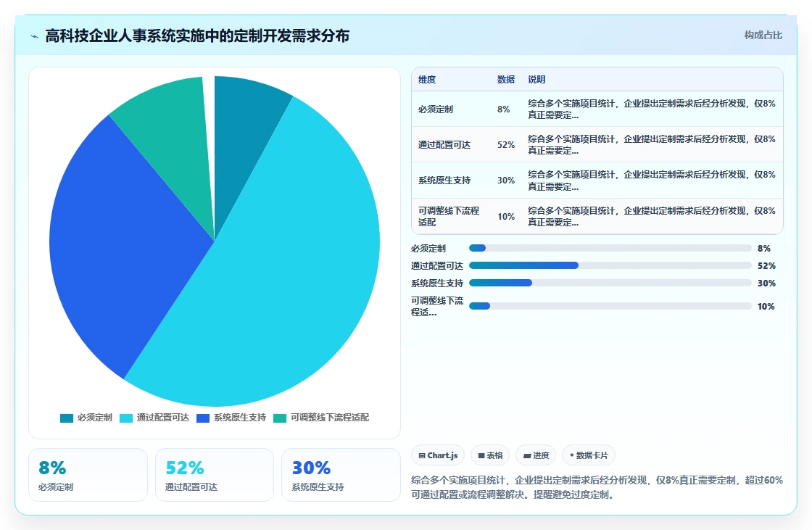
Task: Click the 数据卡片 sparkle icon
Action: tap(572, 455)
